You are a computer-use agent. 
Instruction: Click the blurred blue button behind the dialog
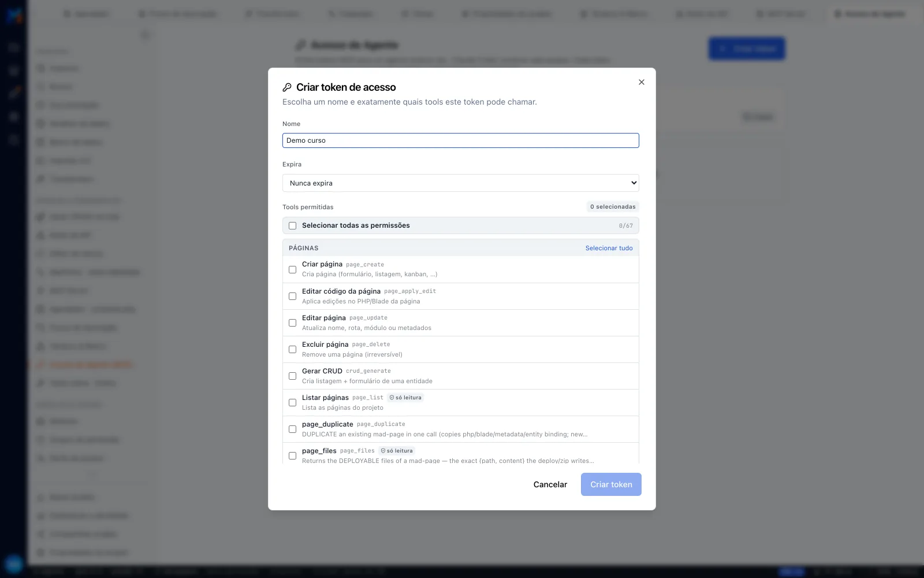tap(747, 49)
